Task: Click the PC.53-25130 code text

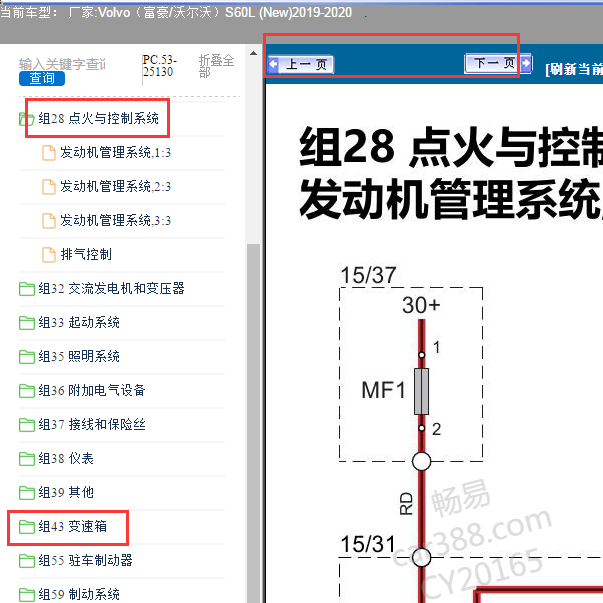Action: click(160, 66)
